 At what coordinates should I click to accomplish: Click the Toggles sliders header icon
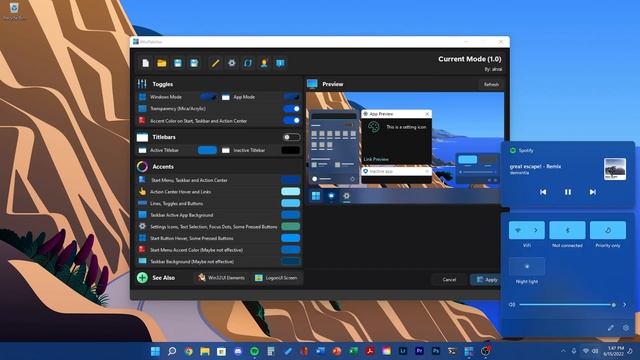click(x=142, y=84)
